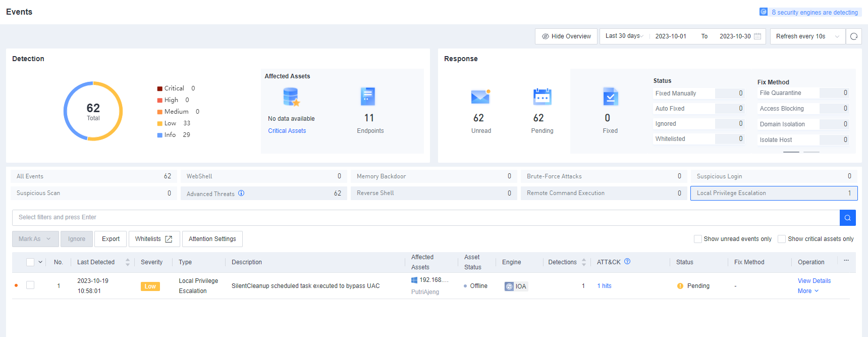Tick the checkbox for event row 1
The image size is (868, 337).
click(x=30, y=285)
